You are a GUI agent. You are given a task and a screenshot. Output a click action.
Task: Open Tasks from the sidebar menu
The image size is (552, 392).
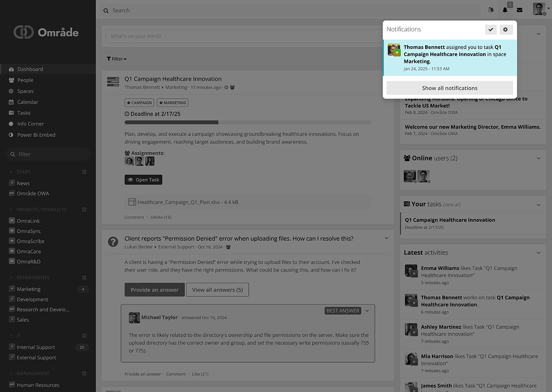[24, 113]
